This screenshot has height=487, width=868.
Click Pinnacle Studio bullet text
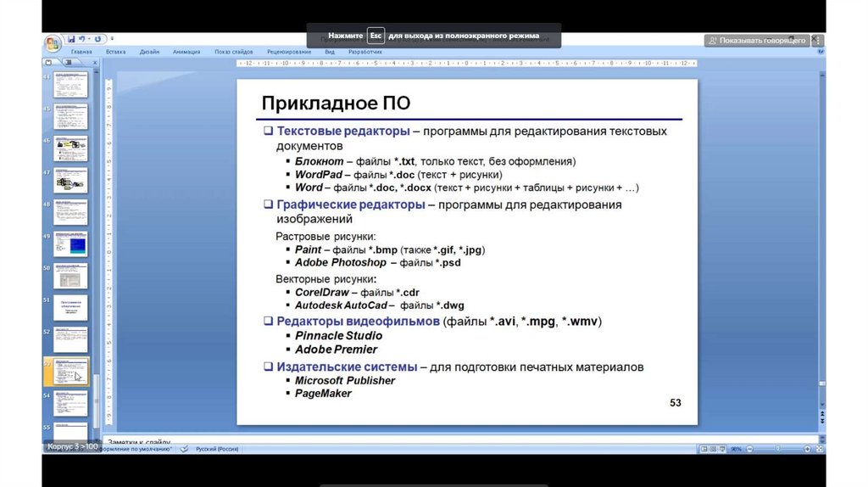coord(338,336)
